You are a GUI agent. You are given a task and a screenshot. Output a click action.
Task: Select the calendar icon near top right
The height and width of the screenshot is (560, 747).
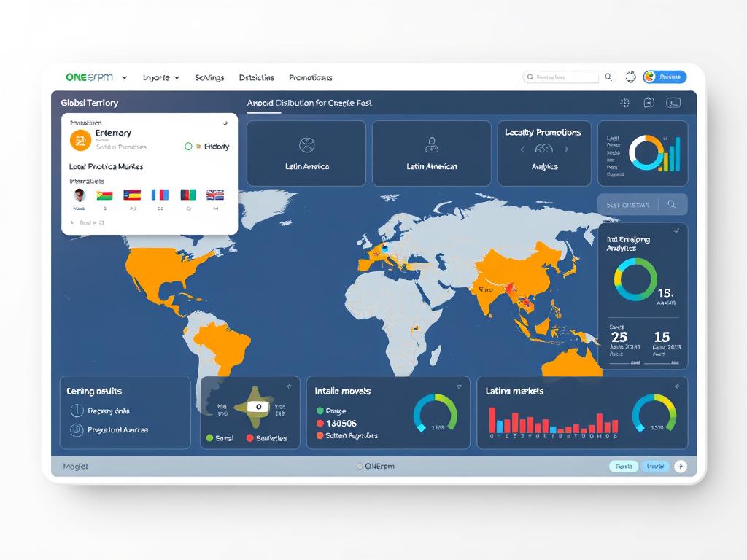649,103
